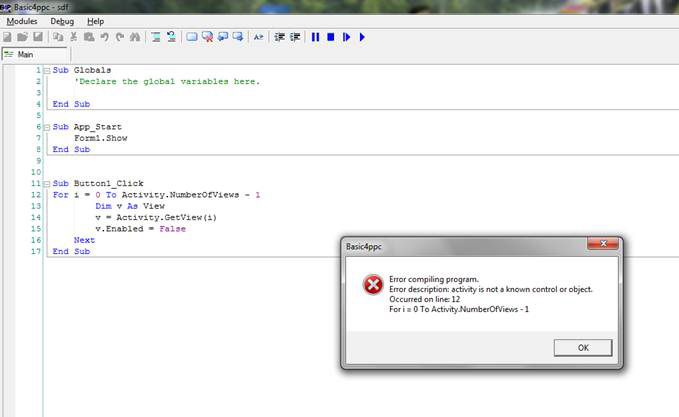Click the Save floppy disk icon

tap(38, 37)
